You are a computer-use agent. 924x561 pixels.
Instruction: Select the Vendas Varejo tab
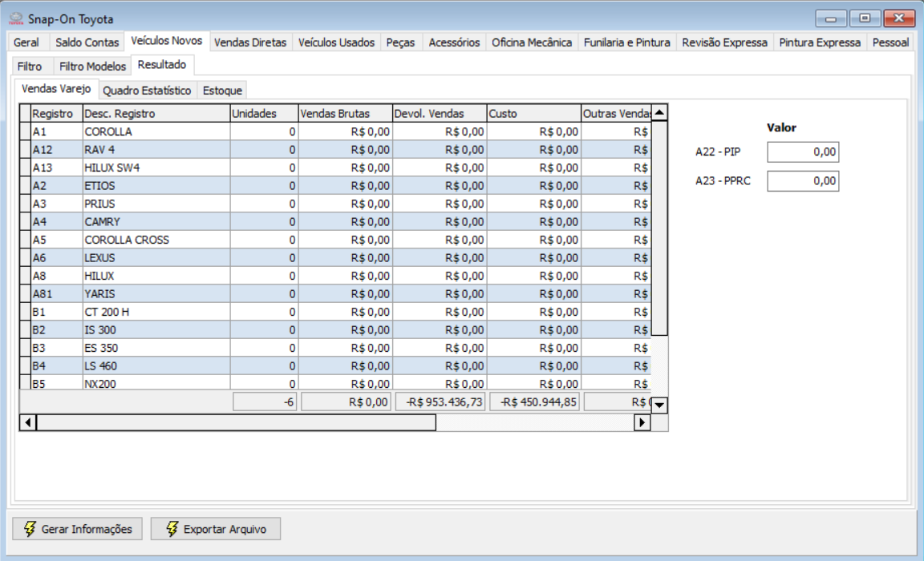pyautogui.click(x=56, y=89)
